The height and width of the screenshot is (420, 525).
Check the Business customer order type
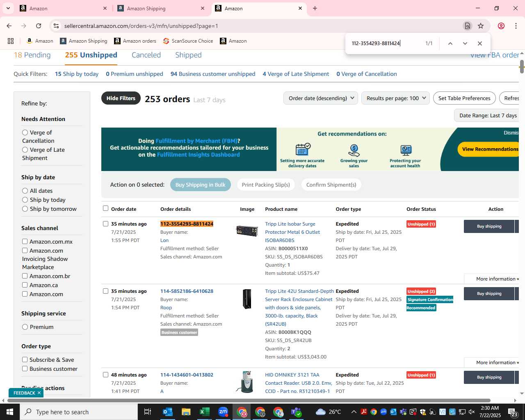point(25,369)
